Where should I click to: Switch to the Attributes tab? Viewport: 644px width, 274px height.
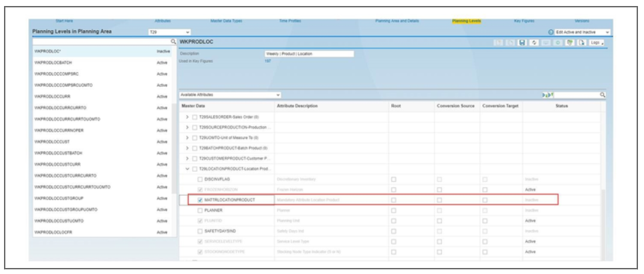tap(163, 21)
